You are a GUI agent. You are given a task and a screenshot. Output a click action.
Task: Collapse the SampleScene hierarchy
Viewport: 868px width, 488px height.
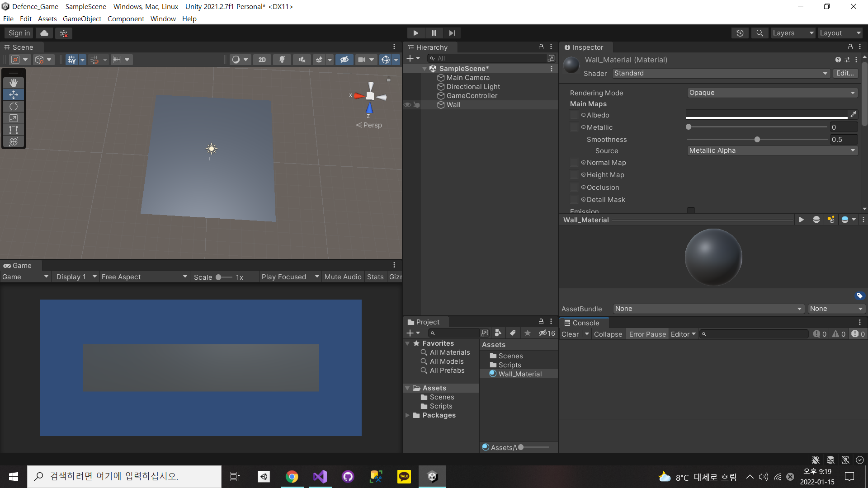point(424,69)
